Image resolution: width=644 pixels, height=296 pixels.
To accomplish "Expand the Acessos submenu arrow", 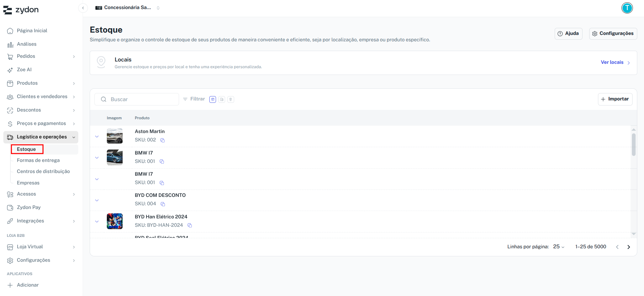I will tap(74, 194).
